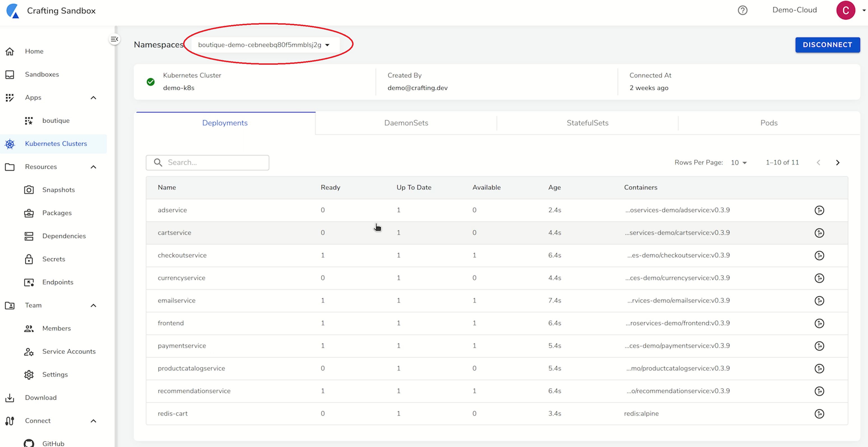This screenshot has width=868, height=447.
Task: Change Rows Per Page dropdown value
Action: 738,163
